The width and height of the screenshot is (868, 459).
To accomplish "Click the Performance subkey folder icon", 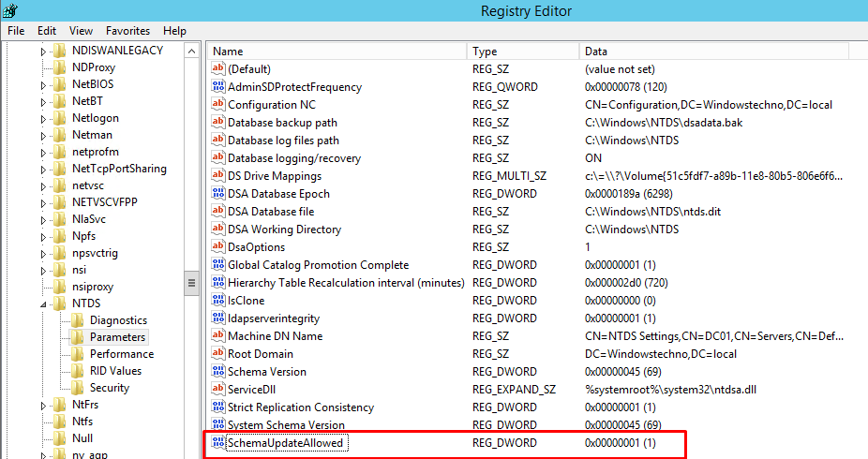I will point(78,354).
